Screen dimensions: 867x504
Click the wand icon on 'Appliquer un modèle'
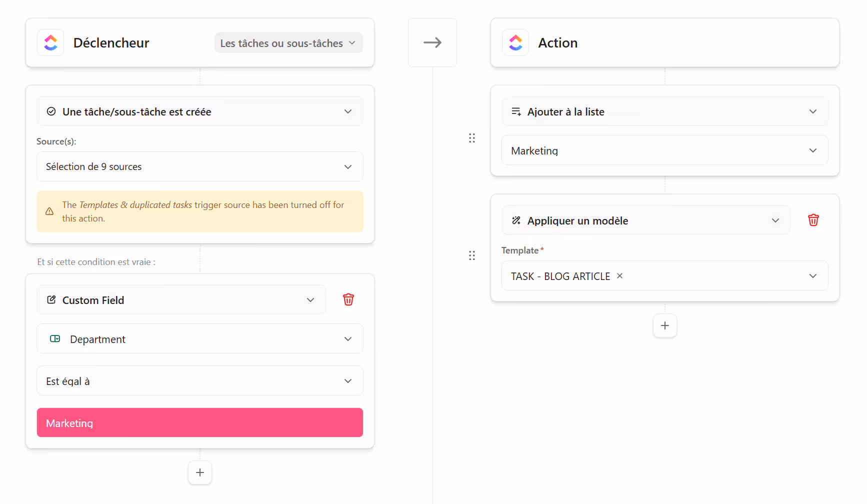click(x=515, y=220)
